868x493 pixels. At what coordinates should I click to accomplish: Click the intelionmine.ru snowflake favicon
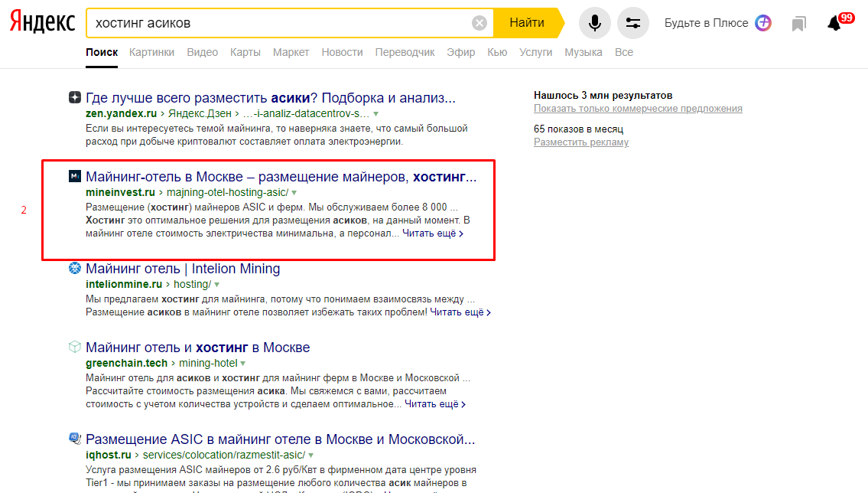tap(75, 268)
